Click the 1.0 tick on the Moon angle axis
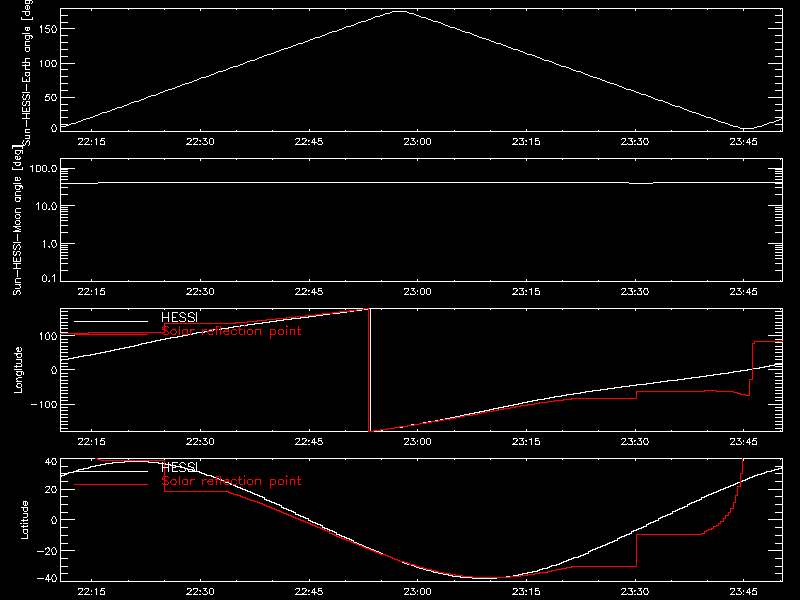 point(49,244)
